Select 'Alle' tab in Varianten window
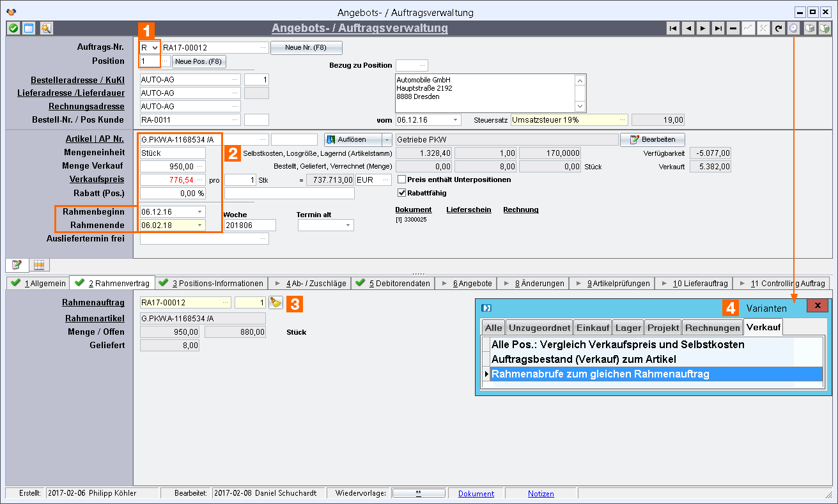Viewport: 838px width, 504px height. pos(493,328)
